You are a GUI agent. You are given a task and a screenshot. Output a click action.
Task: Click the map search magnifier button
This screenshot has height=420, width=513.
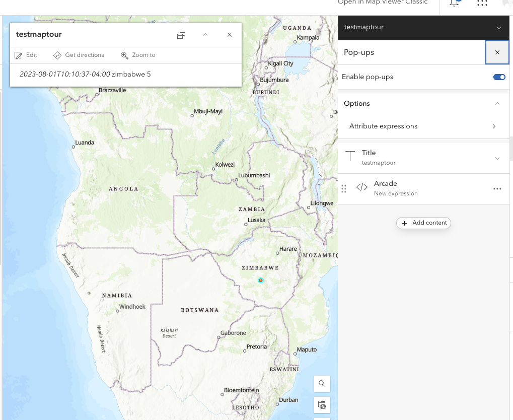[322, 384]
